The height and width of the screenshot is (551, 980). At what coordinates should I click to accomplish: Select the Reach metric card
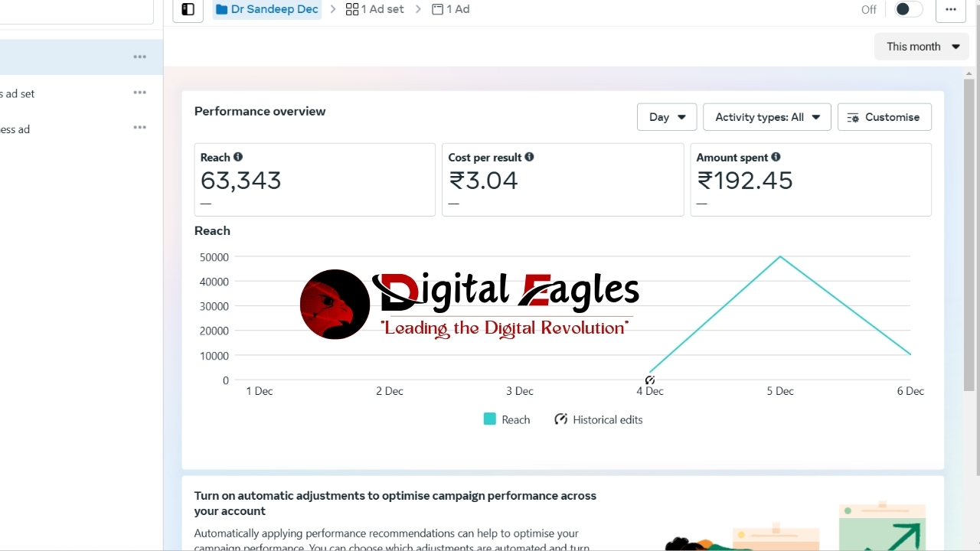[315, 180]
